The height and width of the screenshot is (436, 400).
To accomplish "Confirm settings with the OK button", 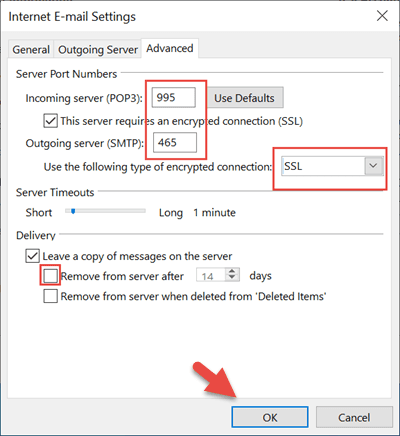I will (x=270, y=417).
